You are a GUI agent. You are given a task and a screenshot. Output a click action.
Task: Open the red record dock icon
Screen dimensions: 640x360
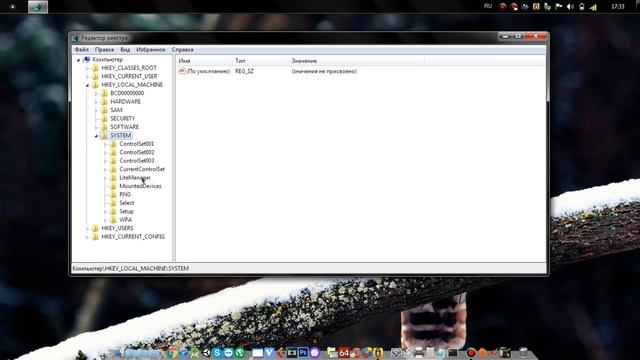pos(471,353)
